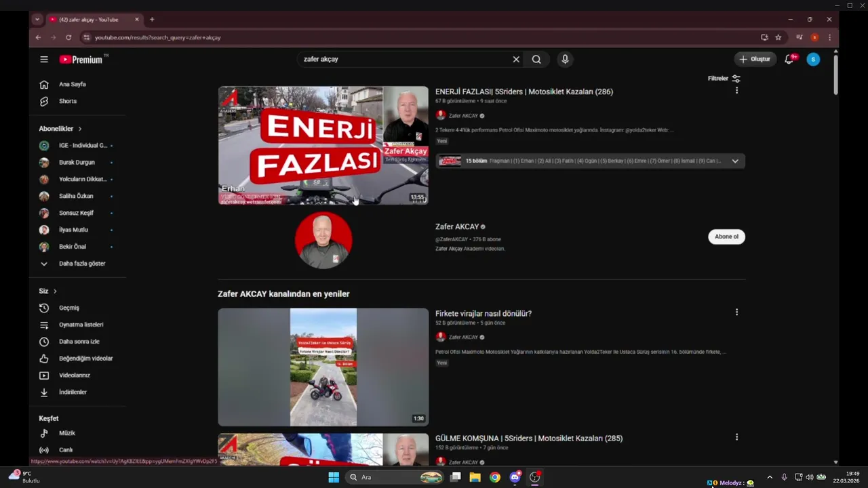This screenshot has width=868, height=488.
Task: Reload the page
Action: pyautogui.click(x=68, y=38)
